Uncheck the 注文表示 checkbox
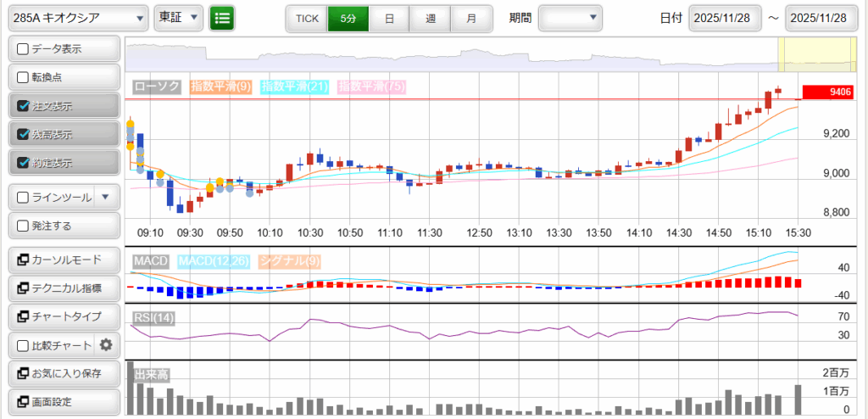The height and width of the screenshot is (419, 868). point(23,107)
